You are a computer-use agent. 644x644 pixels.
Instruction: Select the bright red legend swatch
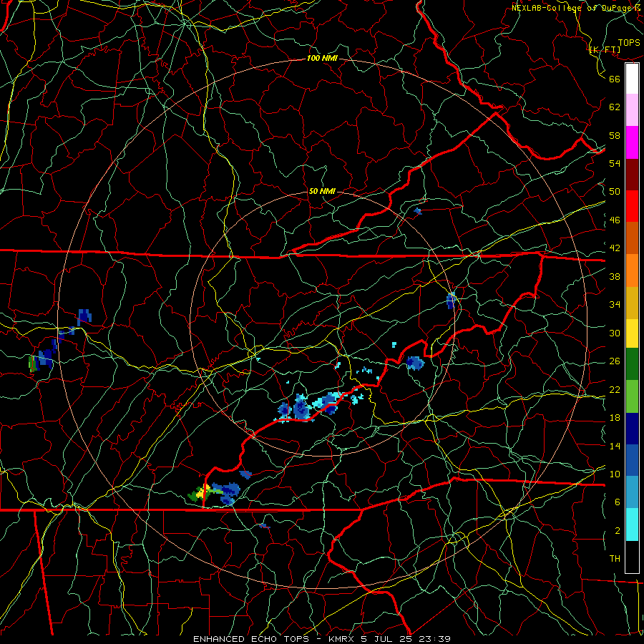632,206
